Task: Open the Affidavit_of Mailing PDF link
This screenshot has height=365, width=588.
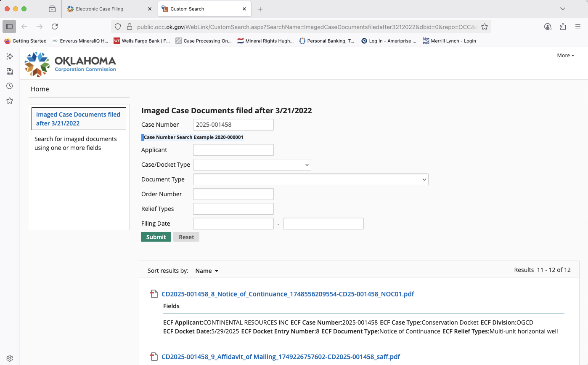Action: point(281,357)
